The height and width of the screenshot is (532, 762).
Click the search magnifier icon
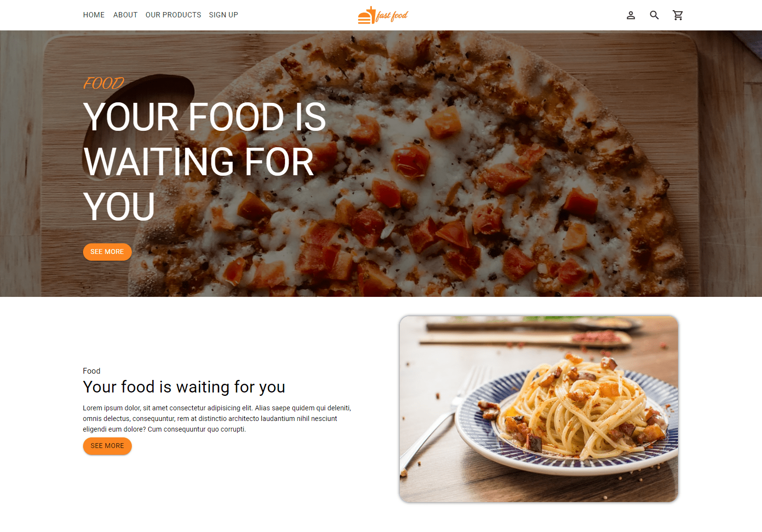pos(654,15)
